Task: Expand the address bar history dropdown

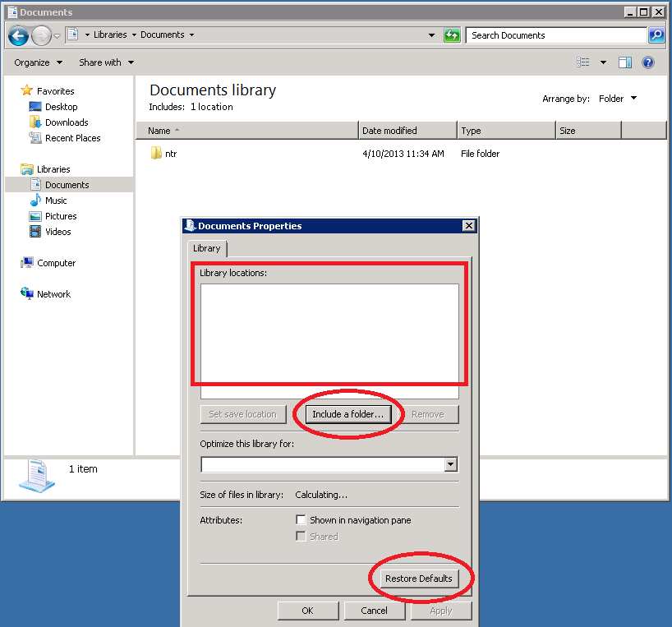Action: [431, 35]
